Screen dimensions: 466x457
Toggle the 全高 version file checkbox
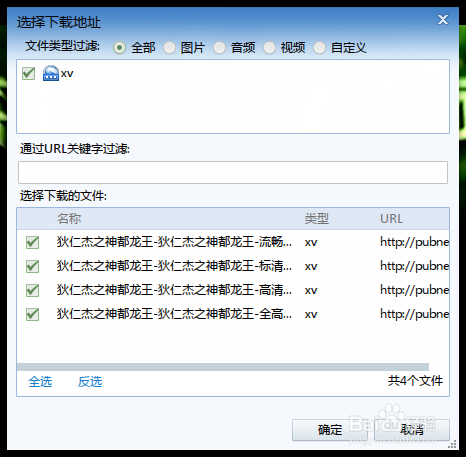(32, 314)
